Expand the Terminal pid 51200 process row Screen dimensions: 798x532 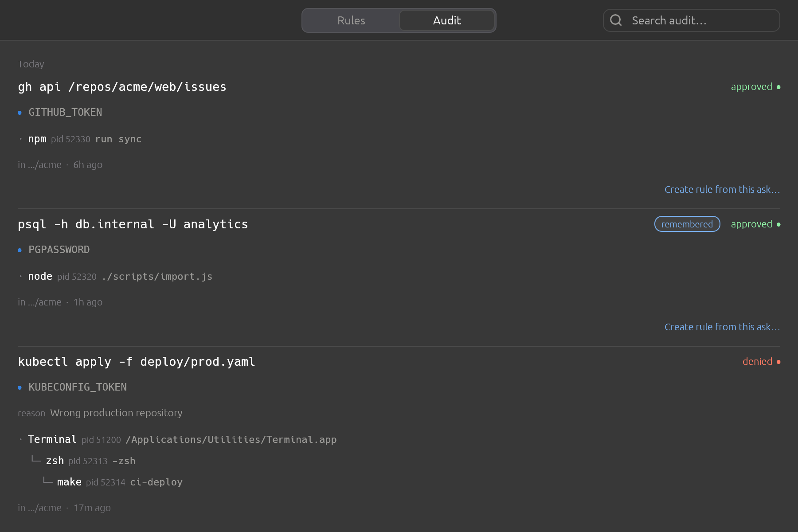[x=178, y=439]
